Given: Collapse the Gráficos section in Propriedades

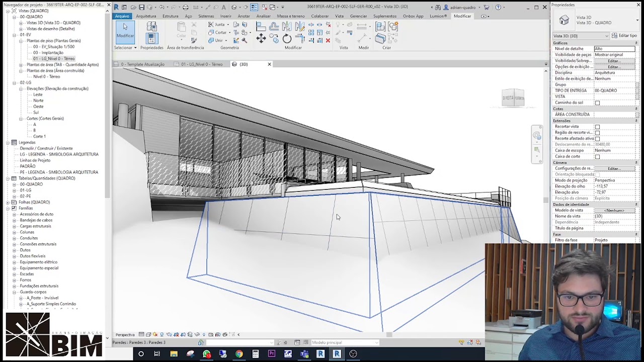Looking at the screenshot, I should [x=636, y=43].
